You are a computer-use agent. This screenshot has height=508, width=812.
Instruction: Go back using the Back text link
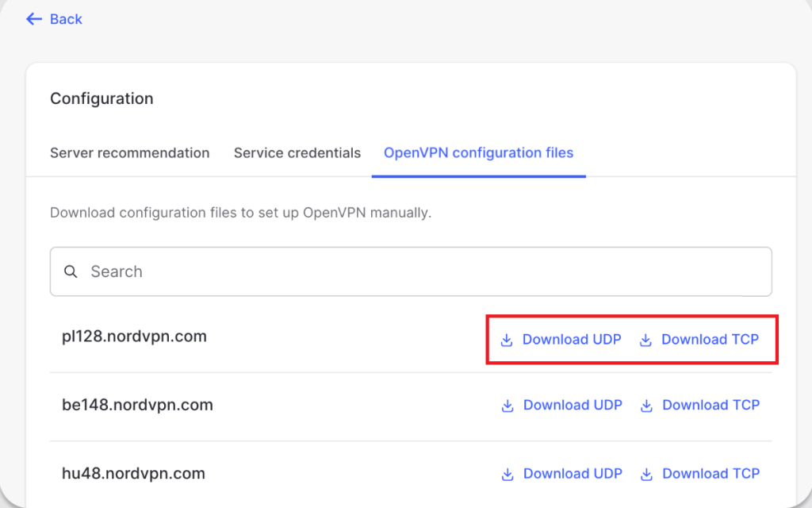click(x=66, y=19)
